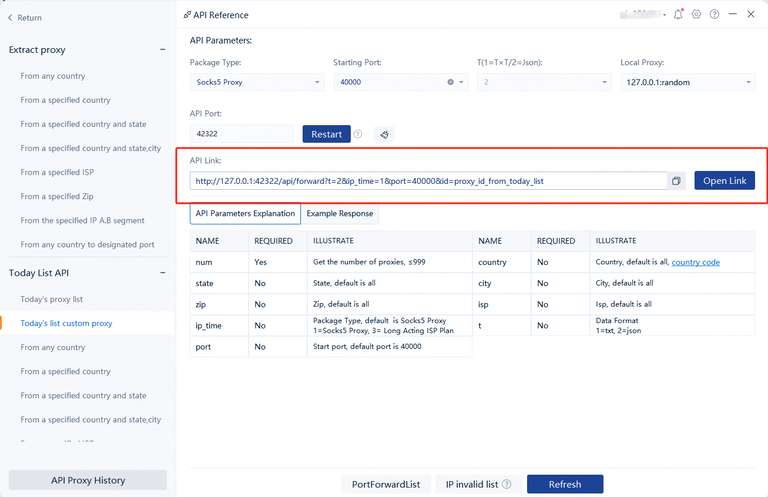
Task: Click into the API Port field
Action: [242, 134]
